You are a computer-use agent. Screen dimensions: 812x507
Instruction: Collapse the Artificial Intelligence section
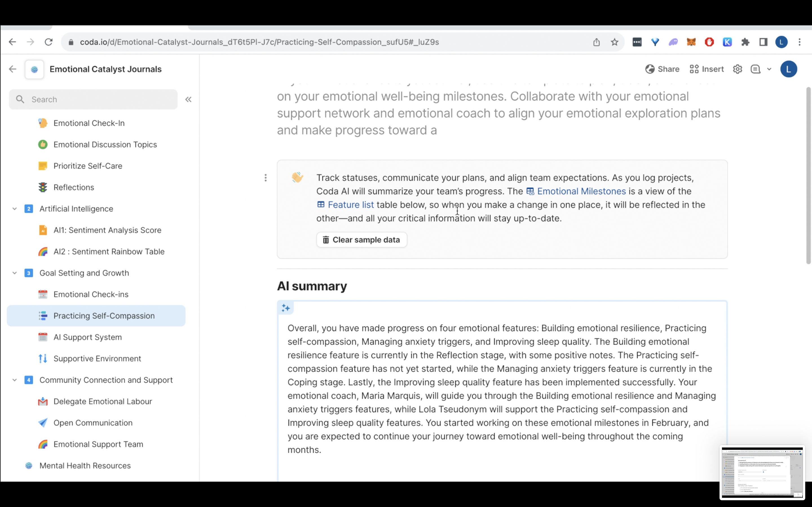(x=14, y=208)
